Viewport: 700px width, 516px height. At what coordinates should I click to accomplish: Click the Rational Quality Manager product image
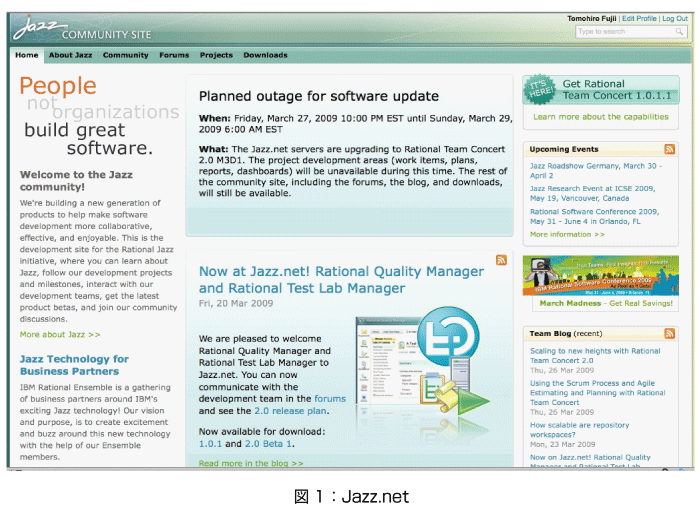click(x=421, y=362)
